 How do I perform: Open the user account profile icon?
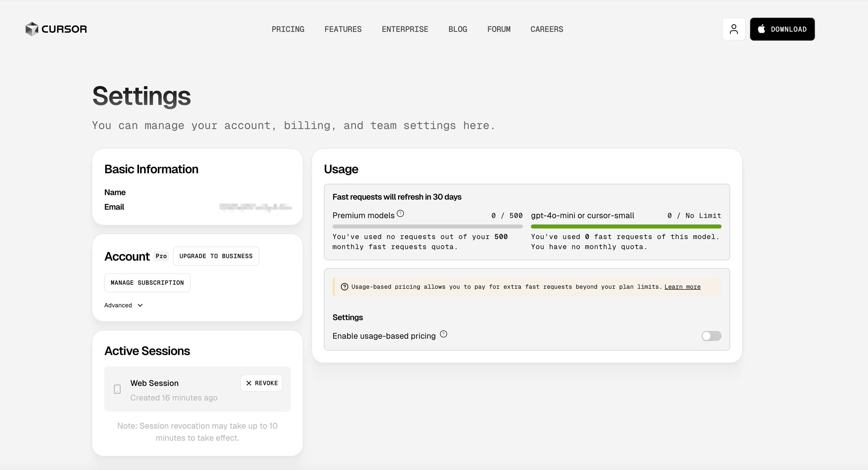(x=734, y=29)
